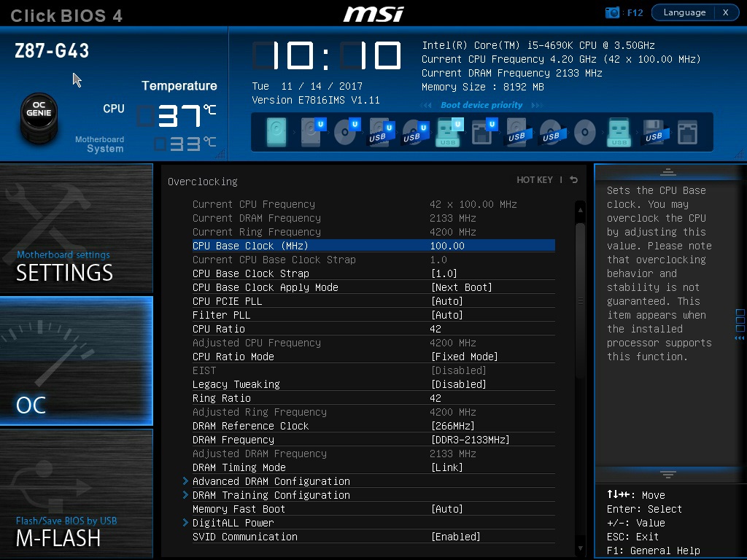Click the Memory Size : 8192 MB text
Screen dimensions: 747x560
click(x=483, y=87)
